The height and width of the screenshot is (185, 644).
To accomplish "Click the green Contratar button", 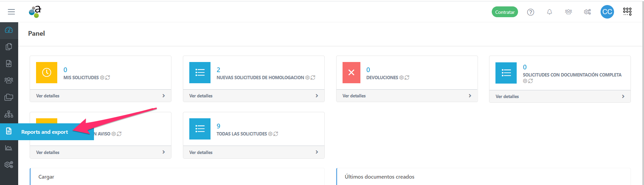I will 505,12.
